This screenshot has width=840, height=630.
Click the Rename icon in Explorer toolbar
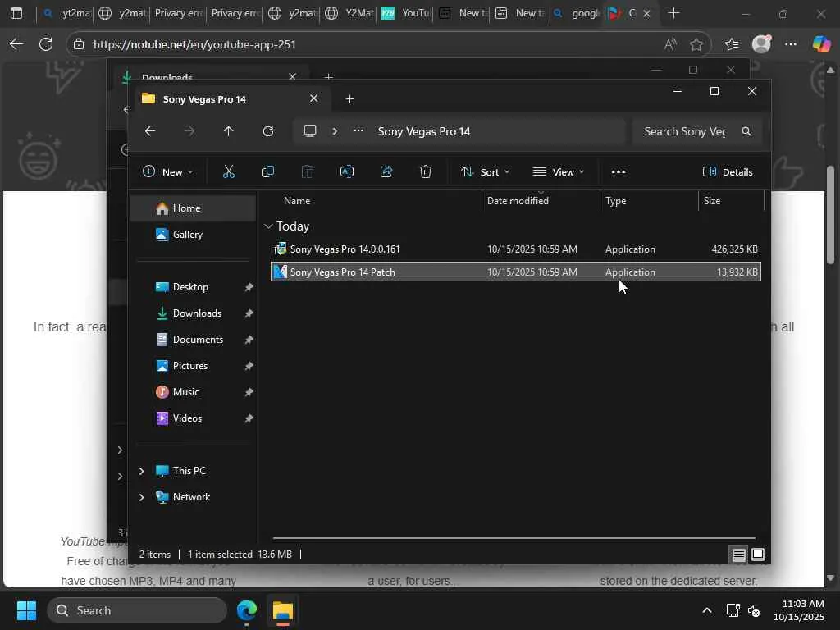pos(347,172)
